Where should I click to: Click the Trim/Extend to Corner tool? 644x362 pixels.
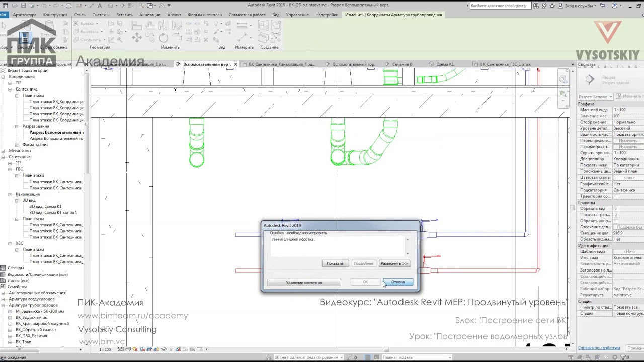coord(177,38)
